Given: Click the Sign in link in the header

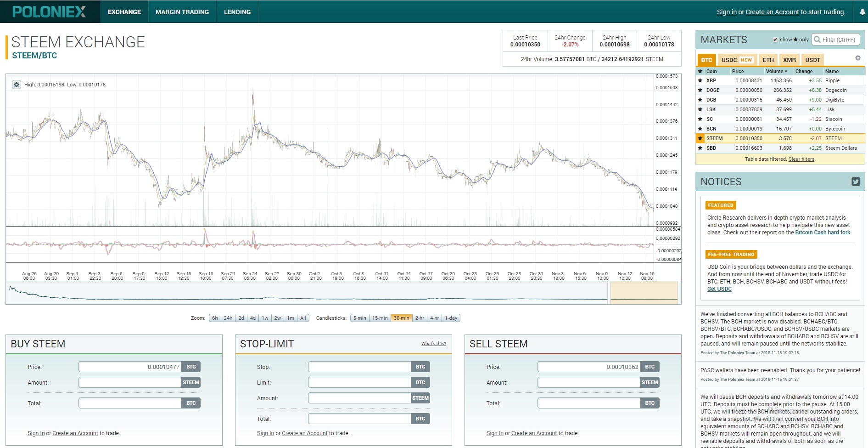Looking at the screenshot, I should coord(727,12).
